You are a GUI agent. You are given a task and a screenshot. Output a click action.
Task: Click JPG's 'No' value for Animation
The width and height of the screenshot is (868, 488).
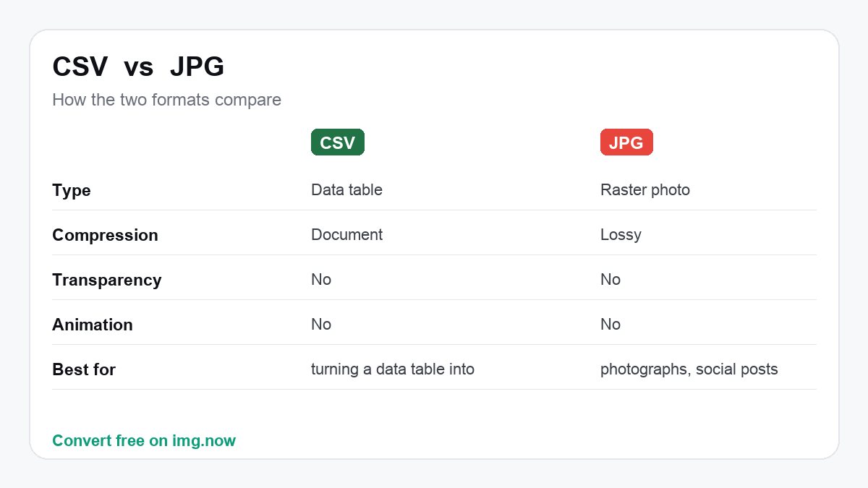pos(610,325)
